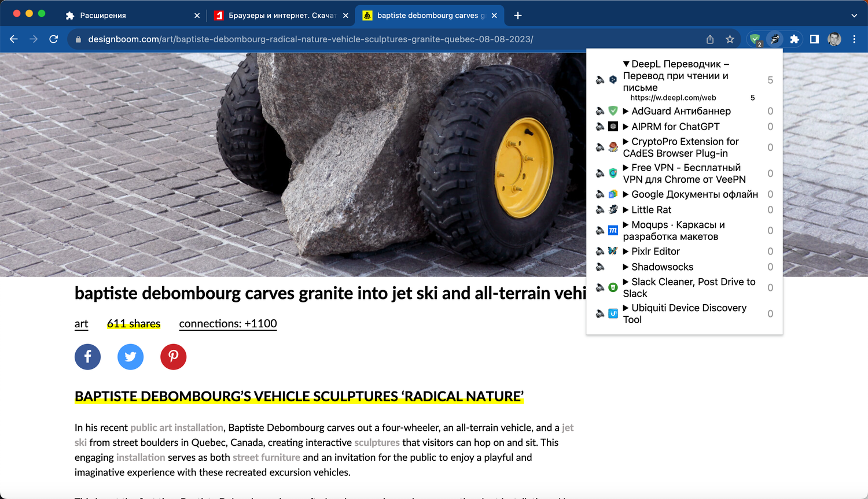Click the Moqups extension icon in the list
The width and height of the screenshot is (868, 499).
coord(613,231)
